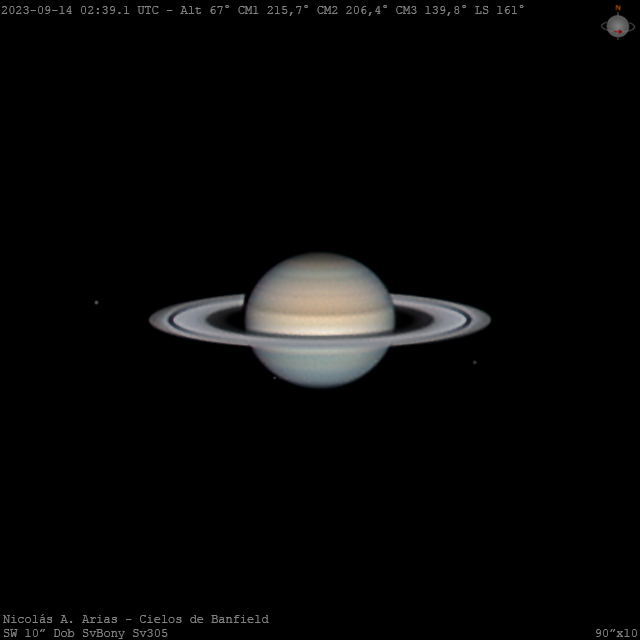
Task: Click the moon to the lower right of Saturn
Action: pos(475,362)
